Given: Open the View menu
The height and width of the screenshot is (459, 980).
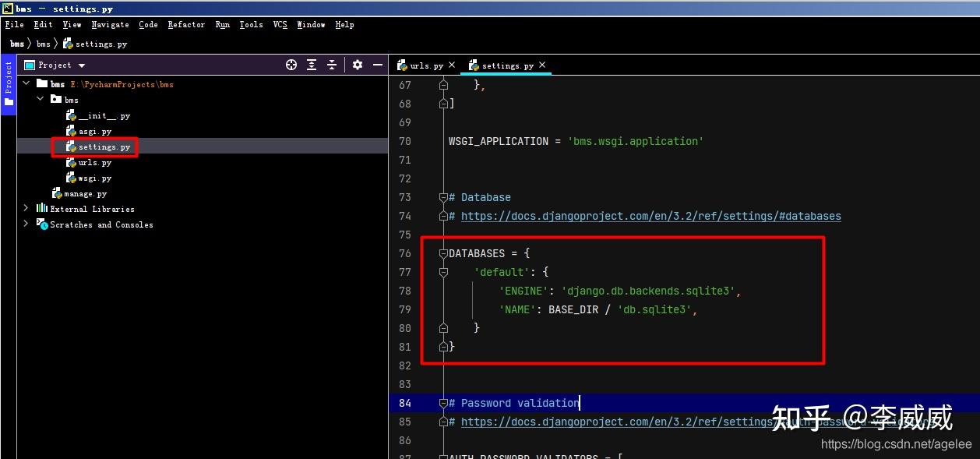Looking at the screenshot, I should [72, 25].
